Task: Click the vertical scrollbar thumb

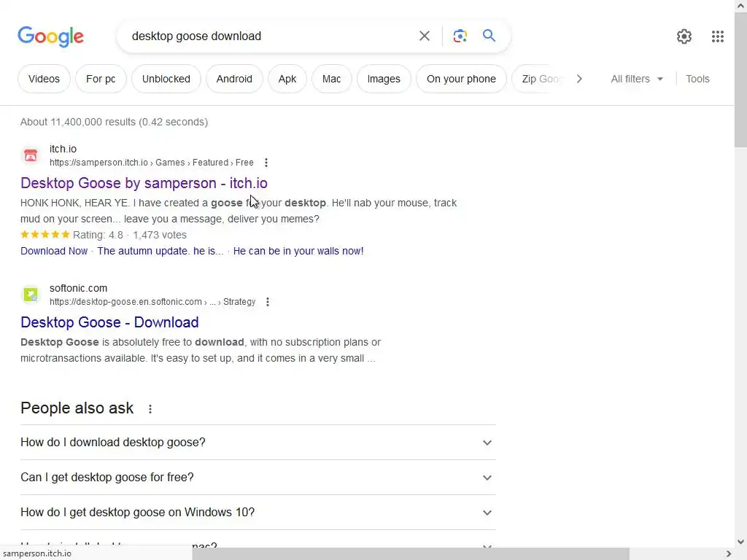Action: (x=740, y=80)
